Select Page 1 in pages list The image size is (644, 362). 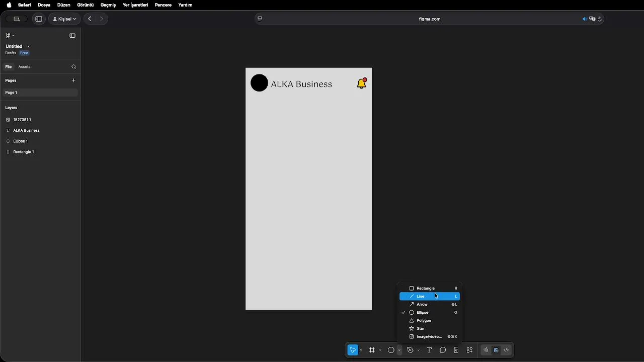40,93
